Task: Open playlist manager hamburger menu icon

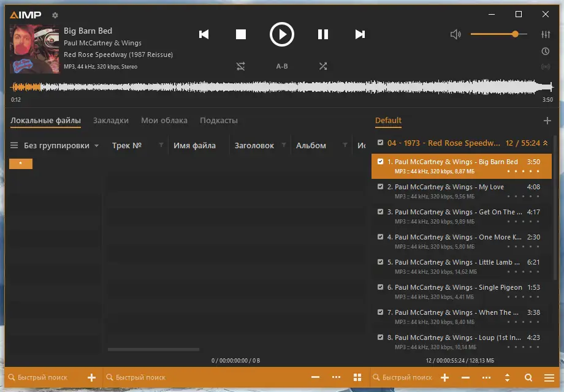Action: click(x=549, y=377)
